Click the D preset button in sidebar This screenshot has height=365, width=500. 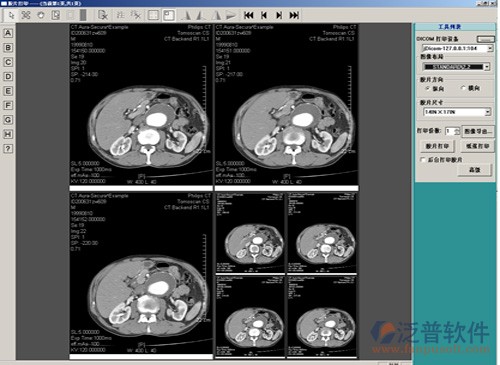[8, 77]
